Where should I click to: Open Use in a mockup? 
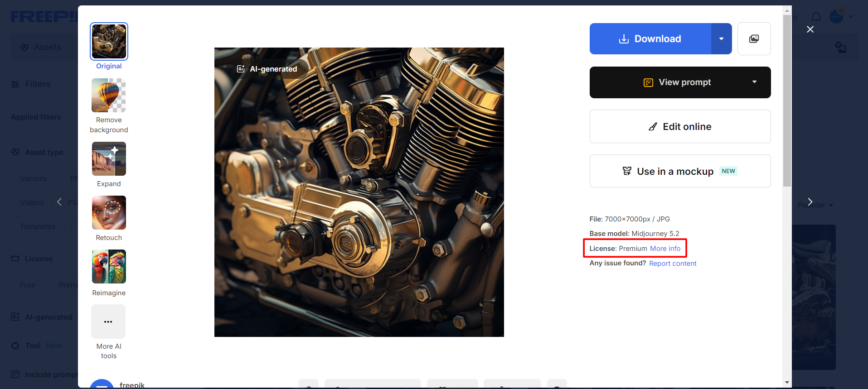(x=680, y=171)
